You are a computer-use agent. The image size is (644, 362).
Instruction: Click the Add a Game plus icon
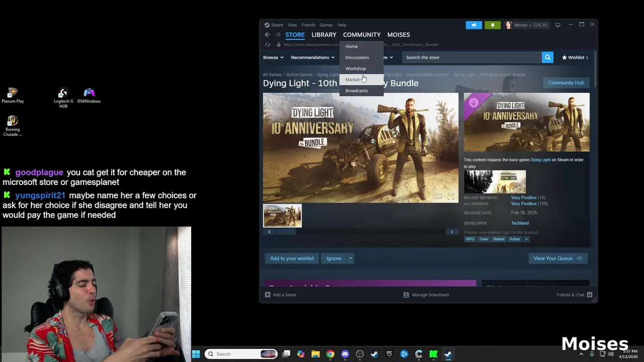click(268, 295)
